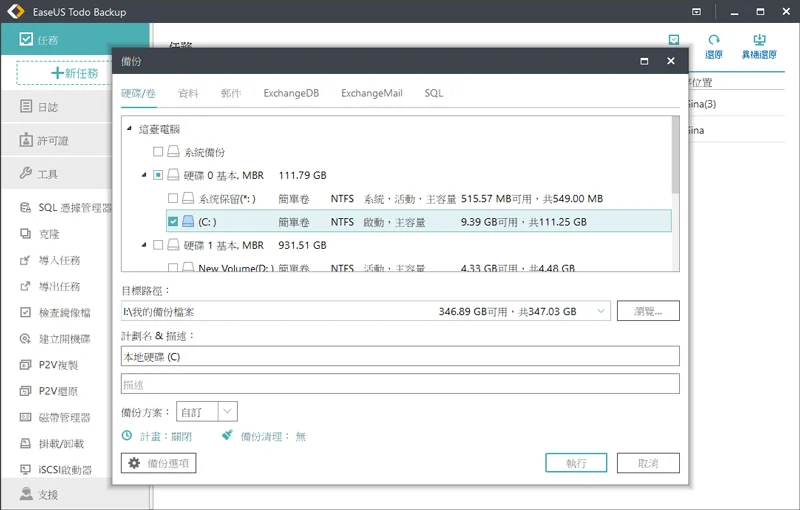Launch the 克隆 clone tool

point(40,234)
